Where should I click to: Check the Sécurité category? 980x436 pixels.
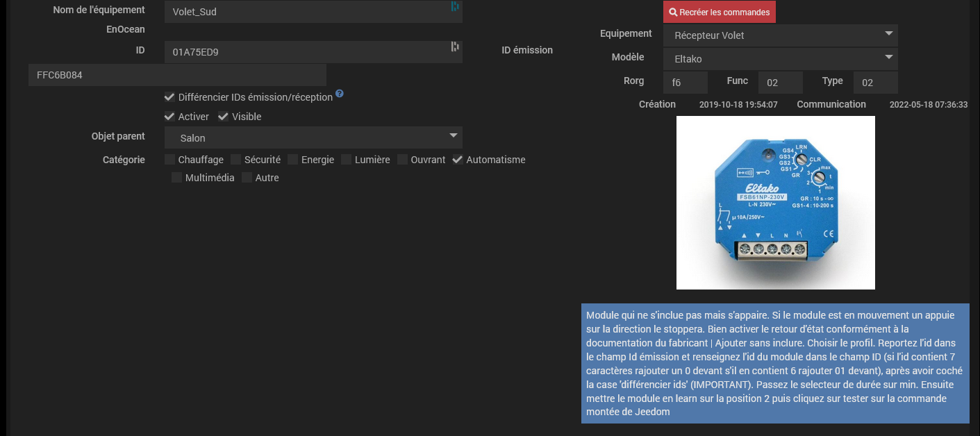click(236, 160)
